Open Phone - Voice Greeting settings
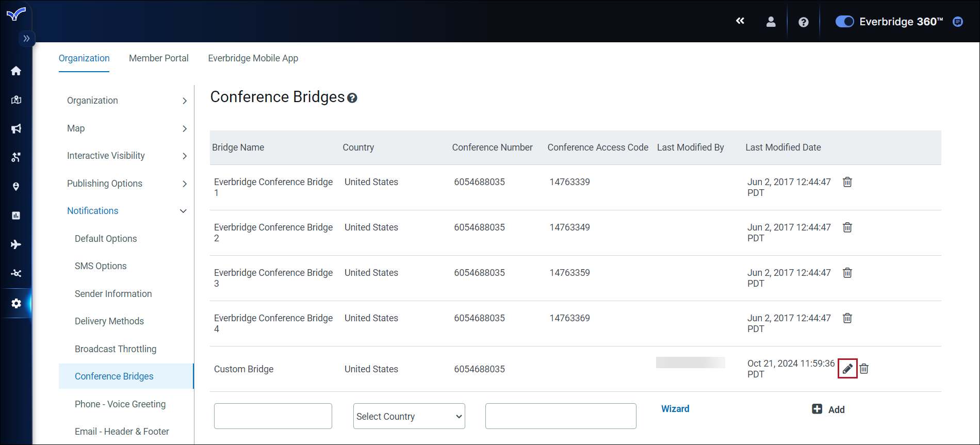 click(120, 404)
